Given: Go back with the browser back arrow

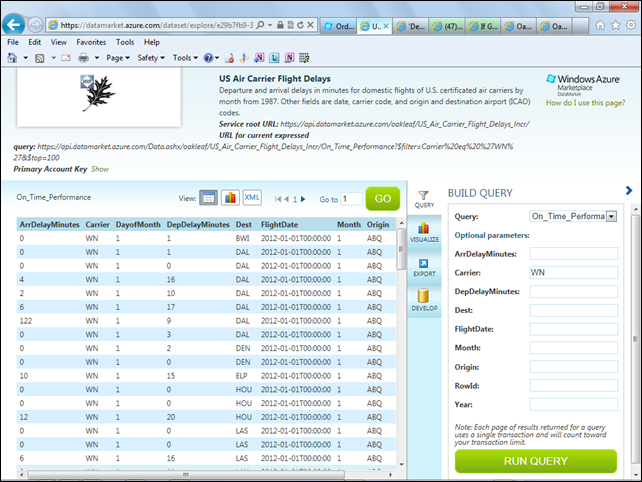Looking at the screenshot, I should coord(13,25).
